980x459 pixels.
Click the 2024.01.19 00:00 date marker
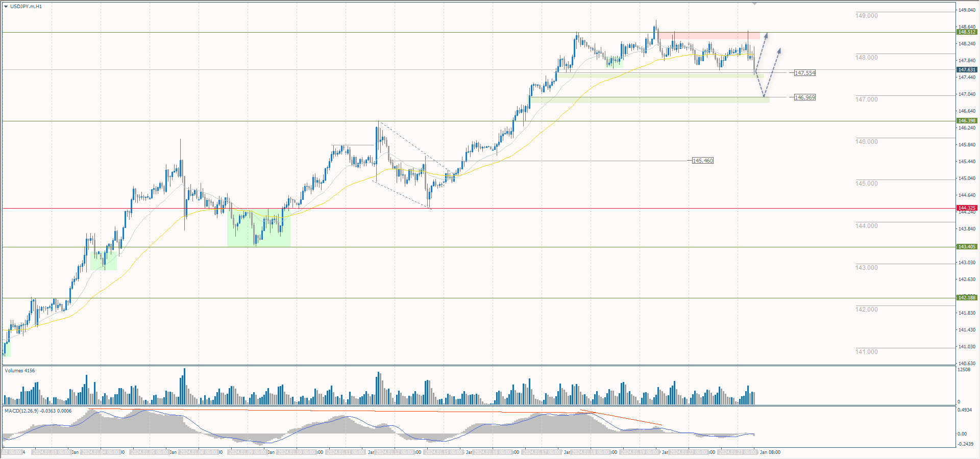tap(640, 452)
